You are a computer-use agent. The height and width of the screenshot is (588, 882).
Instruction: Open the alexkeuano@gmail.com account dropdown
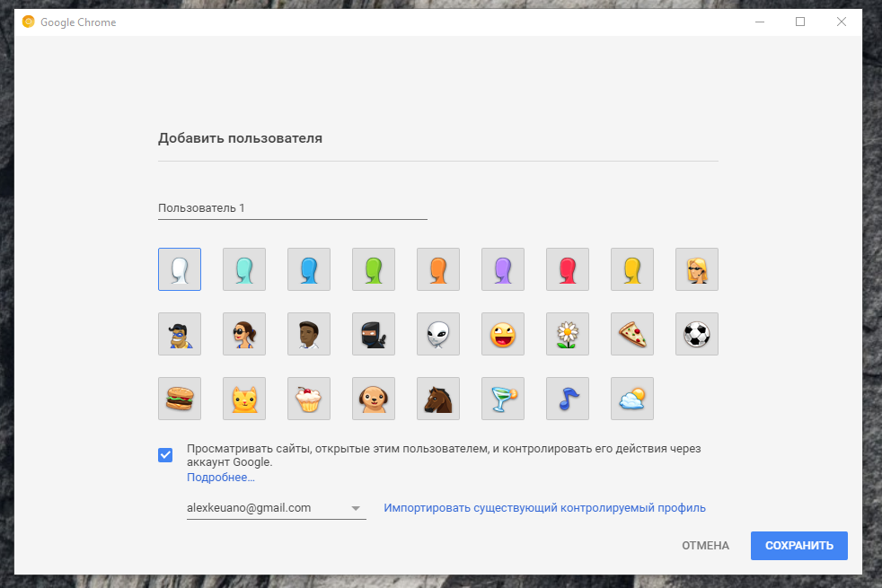(x=277, y=508)
